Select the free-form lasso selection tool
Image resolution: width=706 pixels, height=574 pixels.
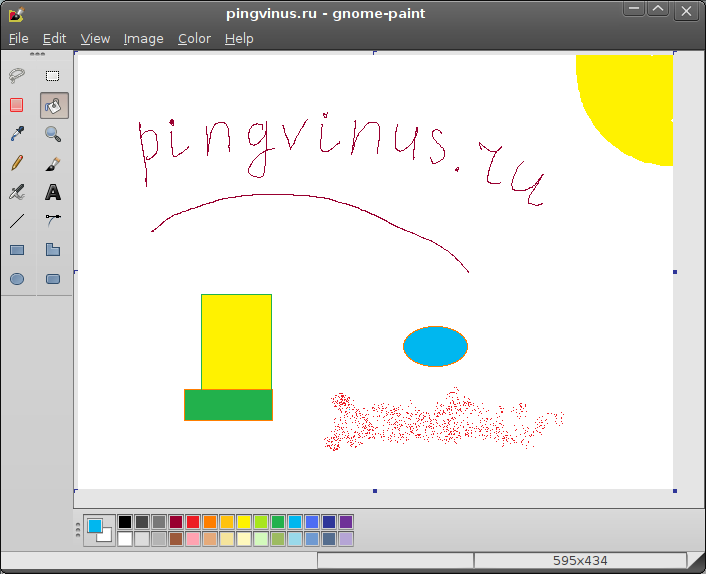click(x=17, y=76)
